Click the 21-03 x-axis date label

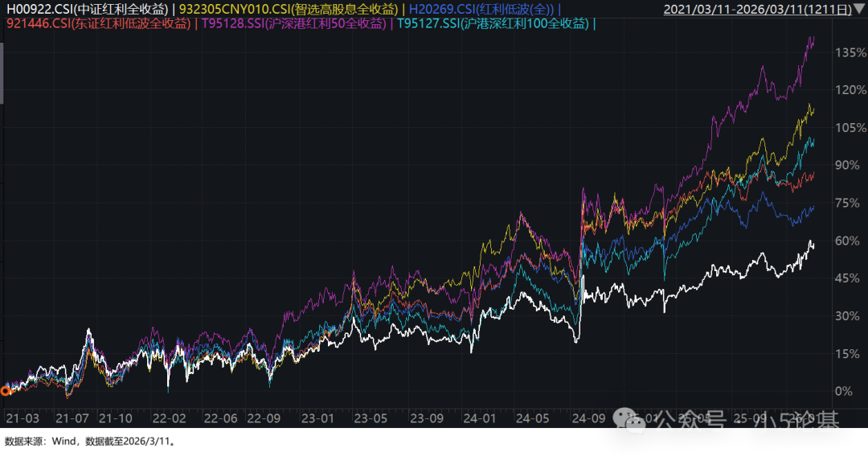[21, 419]
